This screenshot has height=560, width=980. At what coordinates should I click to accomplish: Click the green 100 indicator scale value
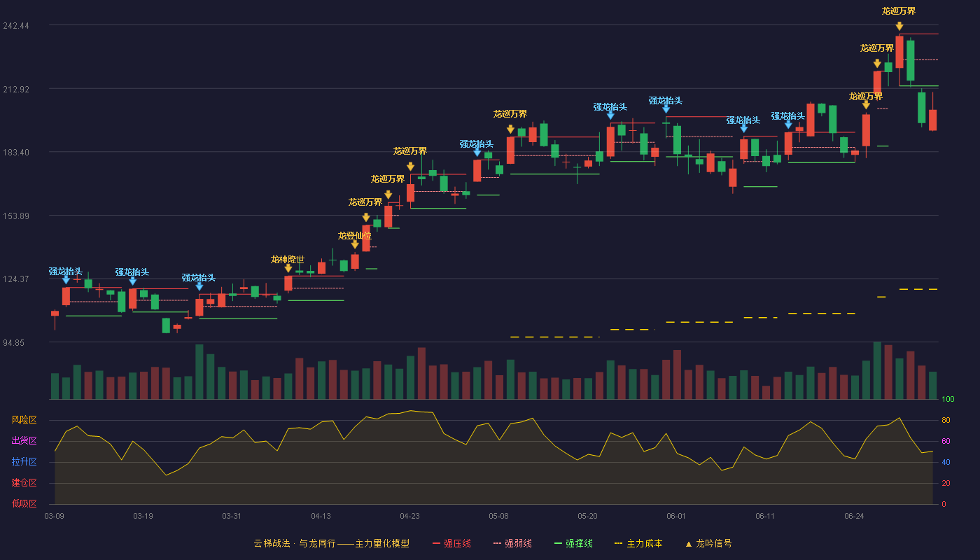948,399
